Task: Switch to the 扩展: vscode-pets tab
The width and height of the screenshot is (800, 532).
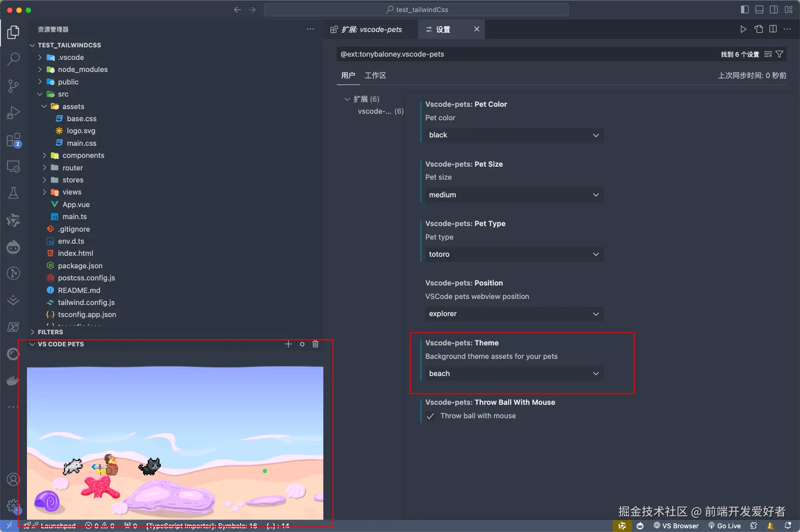Action: 371,29
